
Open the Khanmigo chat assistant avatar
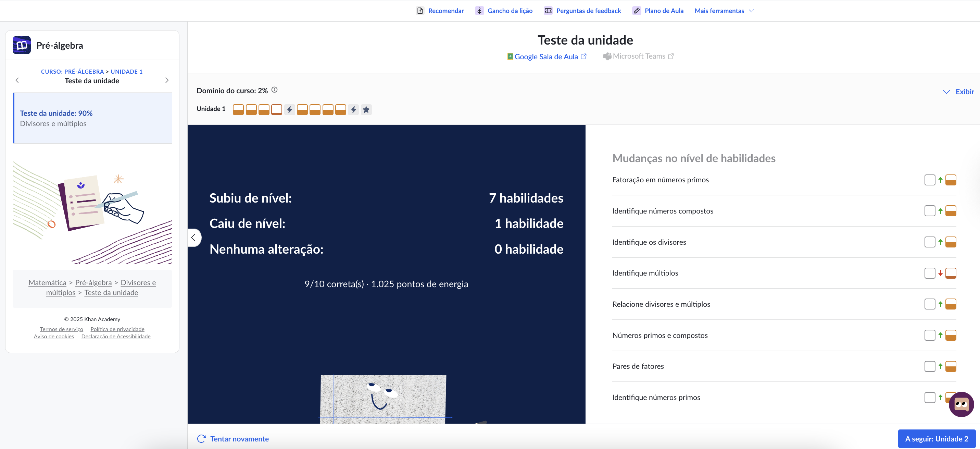961,404
